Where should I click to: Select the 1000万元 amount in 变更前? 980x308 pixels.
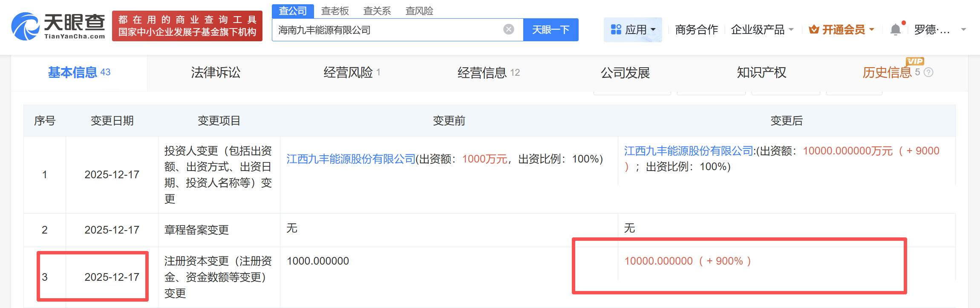485,159
